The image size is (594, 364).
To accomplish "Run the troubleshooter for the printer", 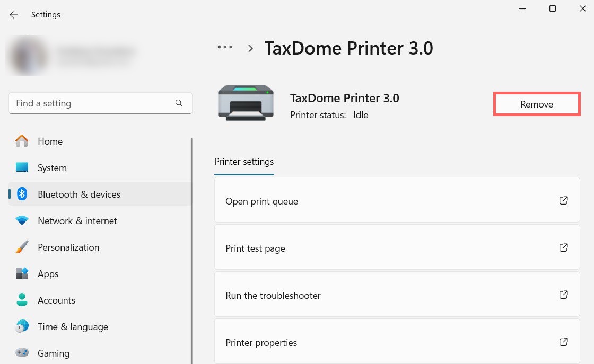I will 397,296.
